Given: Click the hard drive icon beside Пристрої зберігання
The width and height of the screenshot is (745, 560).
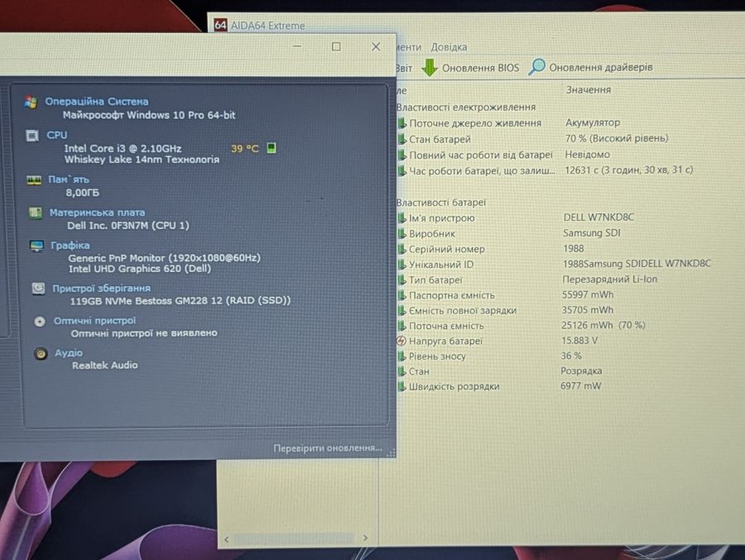Looking at the screenshot, I should click(38, 289).
